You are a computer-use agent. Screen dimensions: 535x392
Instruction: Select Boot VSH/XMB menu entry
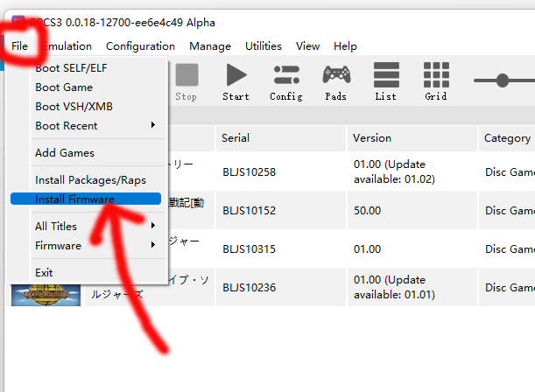pyautogui.click(x=86, y=107)
